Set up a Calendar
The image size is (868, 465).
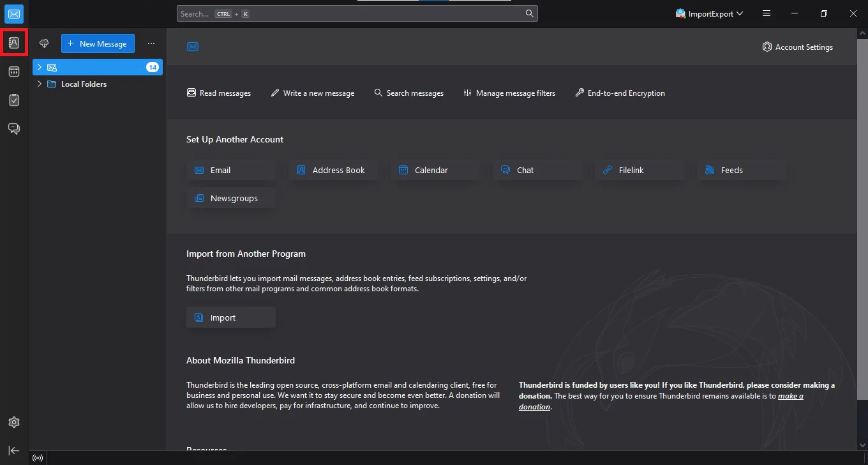[435, 170]
